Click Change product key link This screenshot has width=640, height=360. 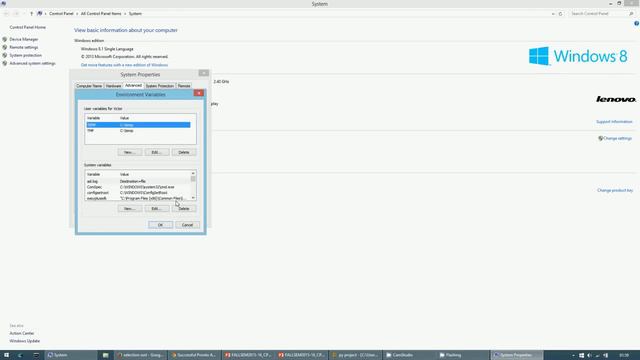pos(615,190)
